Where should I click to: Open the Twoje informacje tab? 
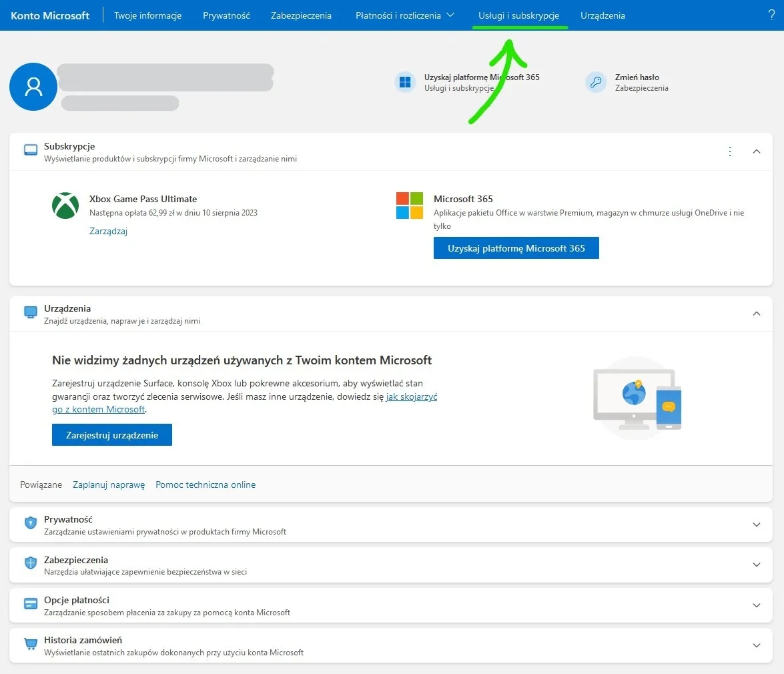click(x=147, y=15)
